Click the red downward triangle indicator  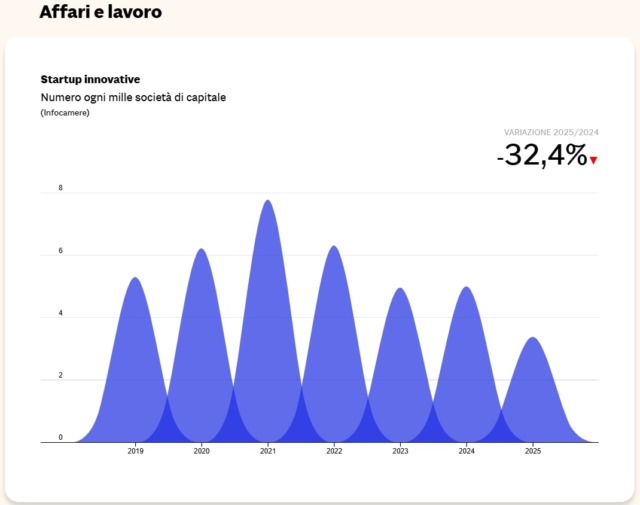(x=593, y=160)
